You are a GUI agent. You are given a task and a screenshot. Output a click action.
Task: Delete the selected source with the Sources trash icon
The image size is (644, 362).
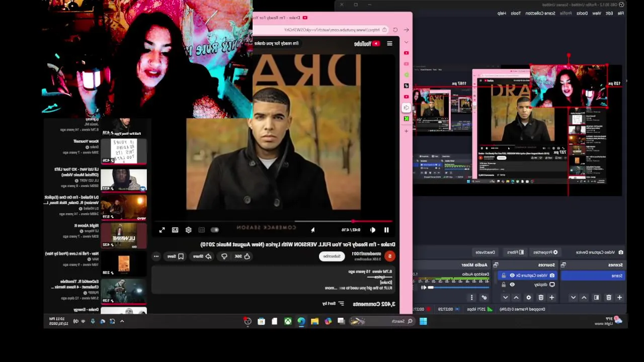pyautogui.click(x=541, y=297)
